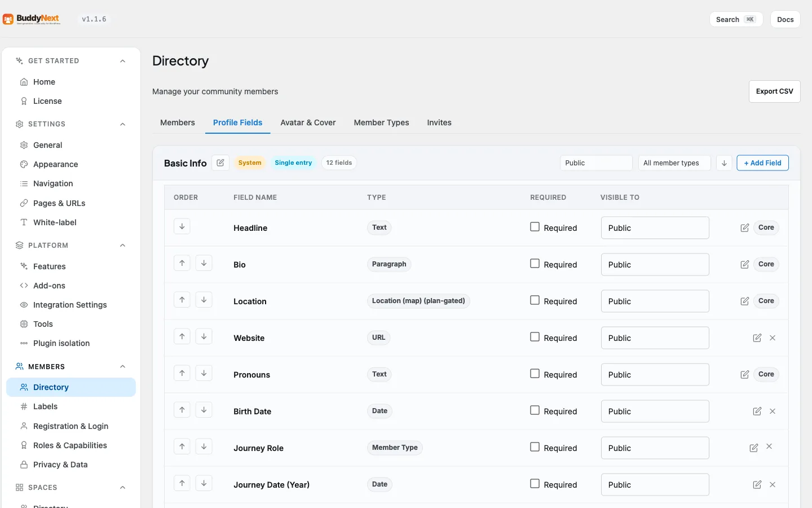Screen dimensions: 812x508
Task: Delete the Birth Date field
Action: tap(773, 411)
